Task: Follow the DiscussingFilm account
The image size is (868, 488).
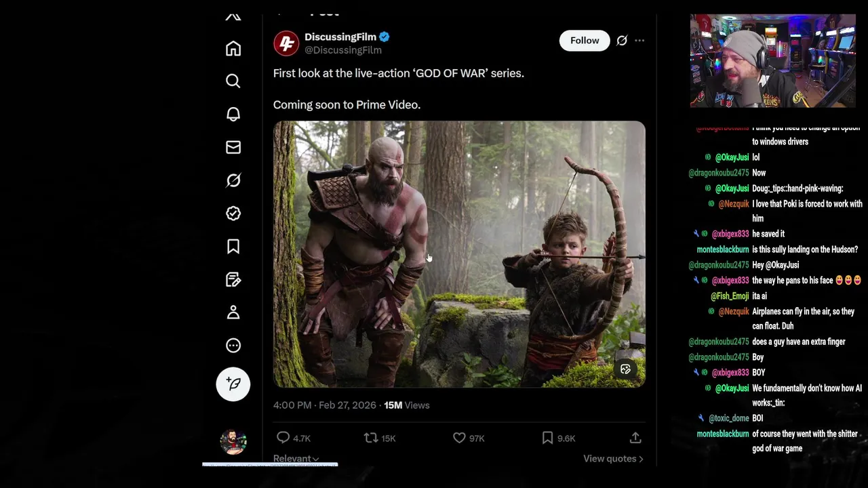Action: point(585,41)
